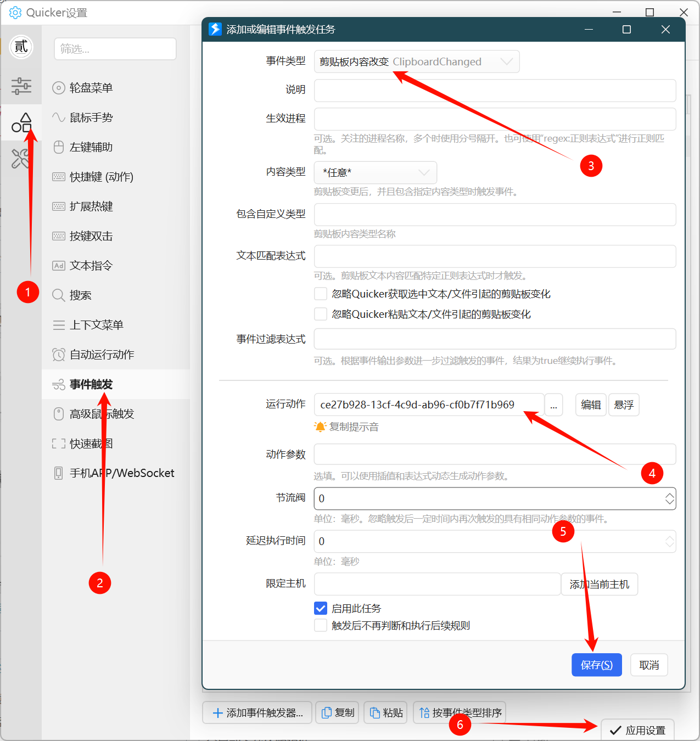Click the 应用设置 button
The width and height of the screenshot is (700, 741).
point(637,729)
